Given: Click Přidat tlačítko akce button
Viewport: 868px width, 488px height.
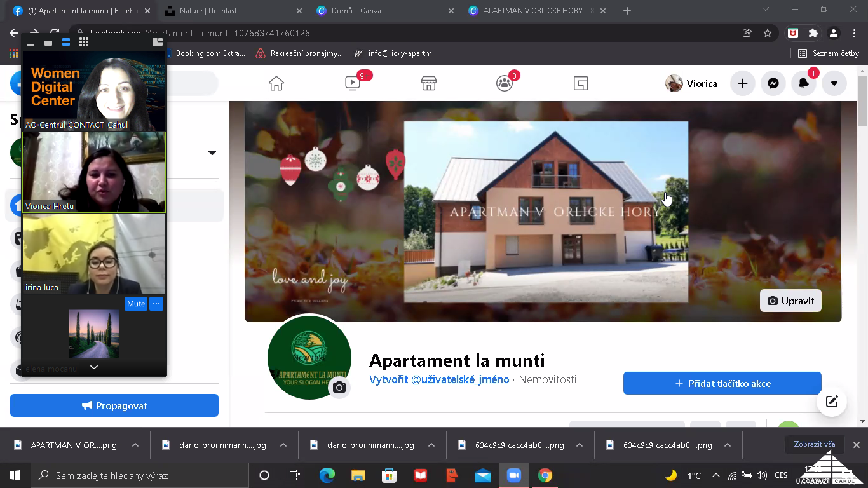Looking at the screenshot, I should [x=722, y=383].
